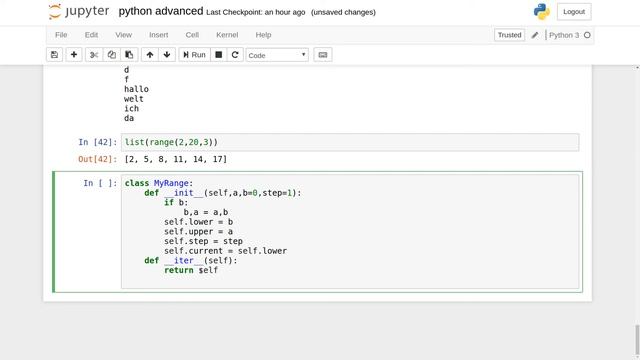Click the page vertical scrollbar thumb
The width and height of the screenshot is (640, 360).
(x=637, y=341)
